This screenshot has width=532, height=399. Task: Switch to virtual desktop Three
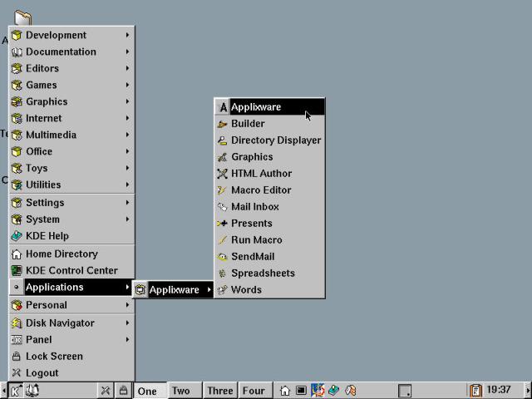tap(219, 391)
